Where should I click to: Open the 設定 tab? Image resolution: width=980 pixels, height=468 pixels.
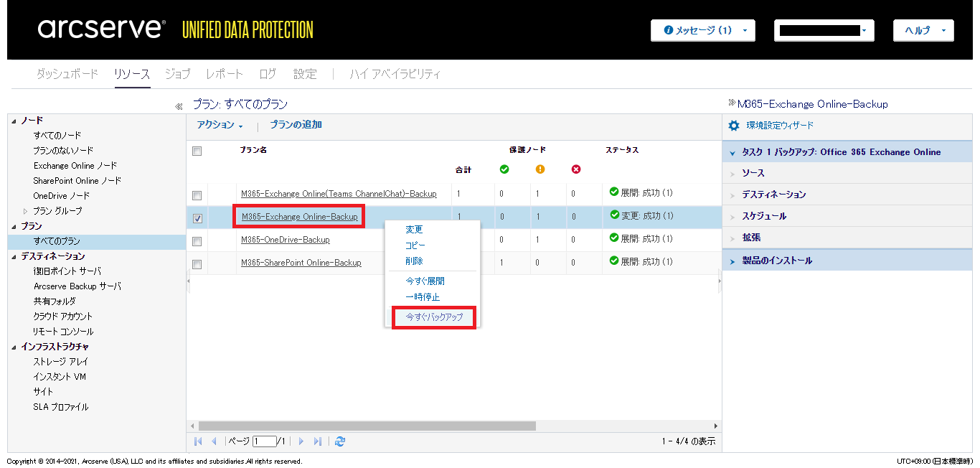point(305,73)
